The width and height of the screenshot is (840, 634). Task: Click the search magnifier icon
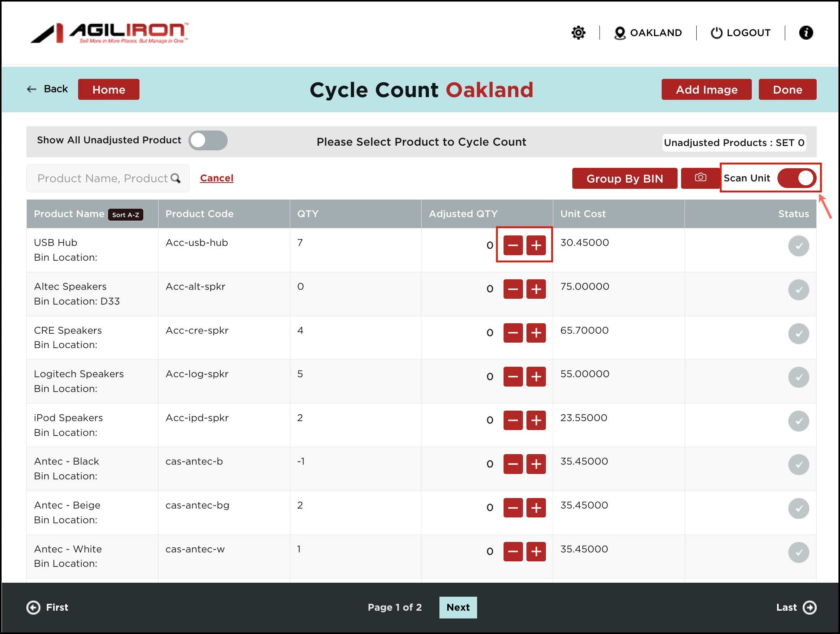point(176,178)
